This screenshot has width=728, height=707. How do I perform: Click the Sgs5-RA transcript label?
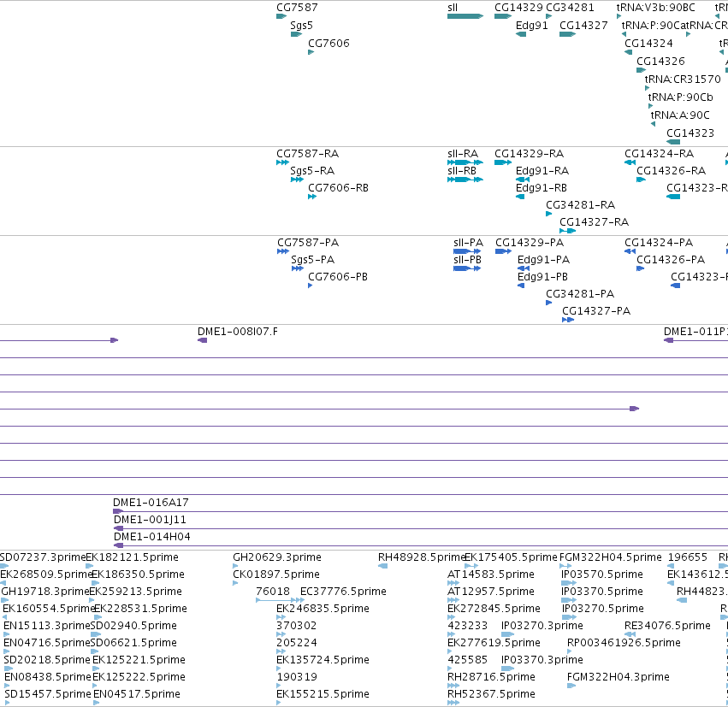point(312,171)
